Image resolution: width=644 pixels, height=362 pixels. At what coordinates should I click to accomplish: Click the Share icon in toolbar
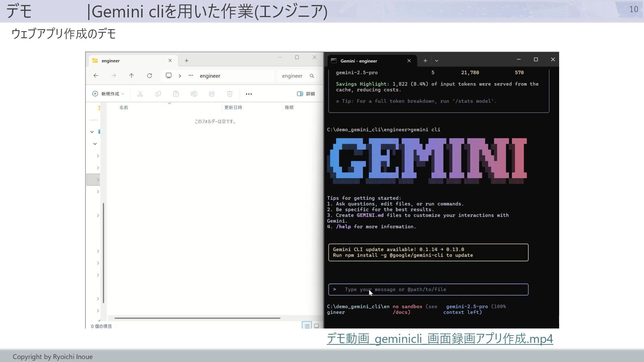(212, 94)
